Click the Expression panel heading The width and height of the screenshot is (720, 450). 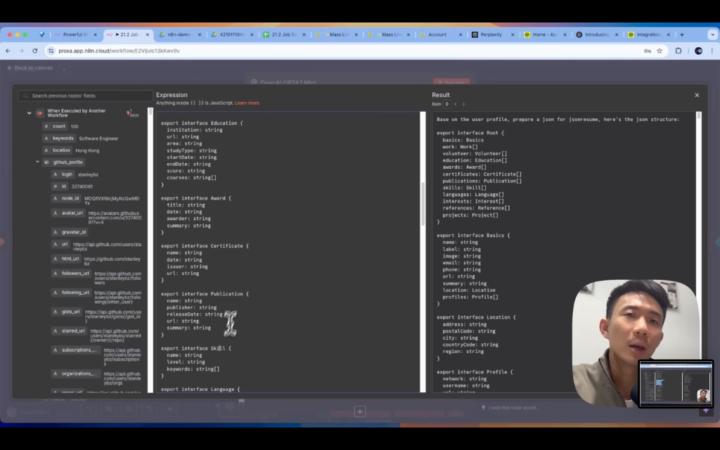coord(172,95)
